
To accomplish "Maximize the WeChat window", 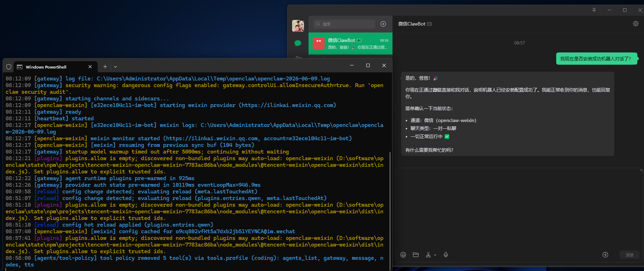I will [x=625, y=10].
